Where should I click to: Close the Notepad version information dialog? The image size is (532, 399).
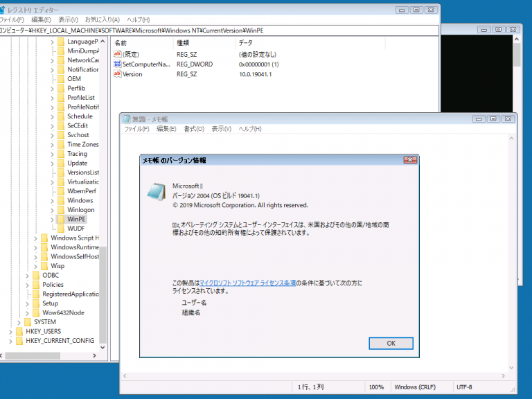410,160
